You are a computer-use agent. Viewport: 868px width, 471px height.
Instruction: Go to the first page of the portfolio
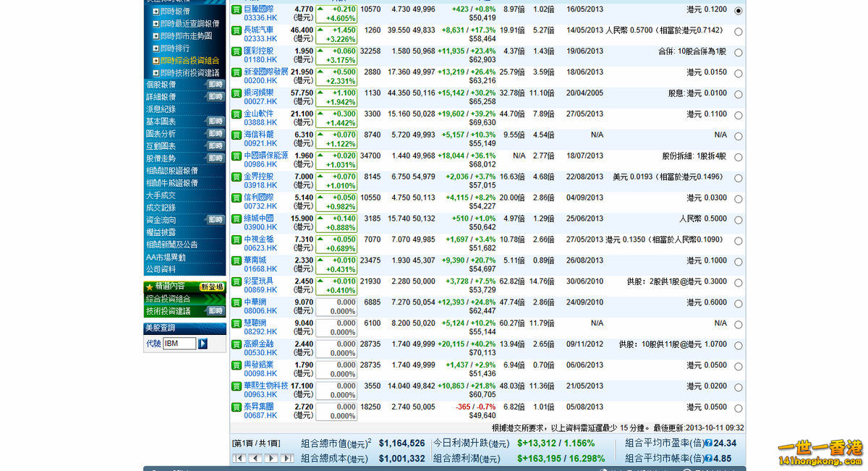pos(239,458)
